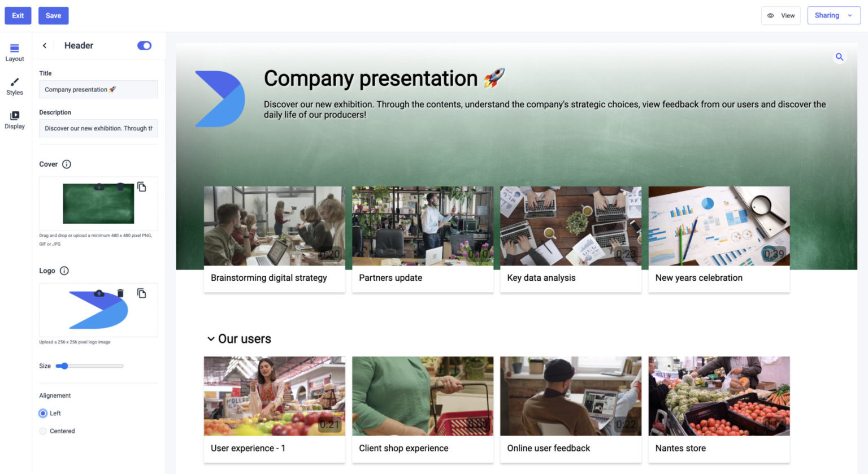
Task: Collapse the Header panel with the back chevron
Action: 45,45
